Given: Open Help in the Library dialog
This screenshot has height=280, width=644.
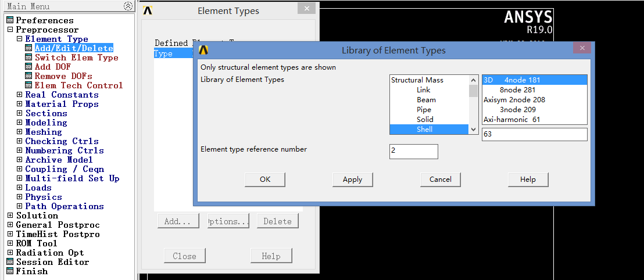Looking at the screenshot, I should [528, 180].
